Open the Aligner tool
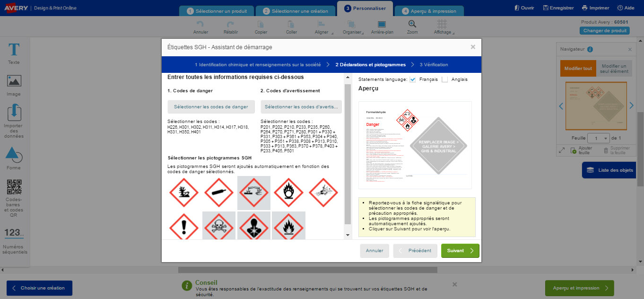 (322, 27)
